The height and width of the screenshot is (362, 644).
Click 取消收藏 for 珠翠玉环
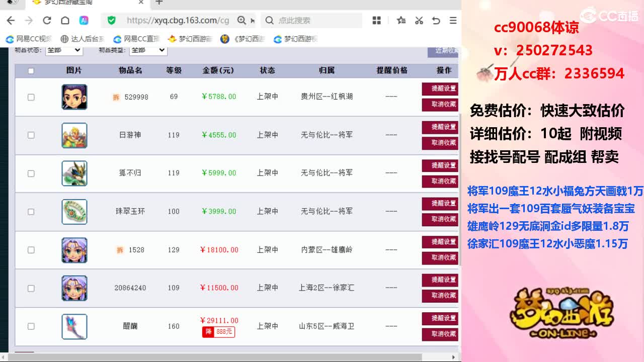click(441, 219)
